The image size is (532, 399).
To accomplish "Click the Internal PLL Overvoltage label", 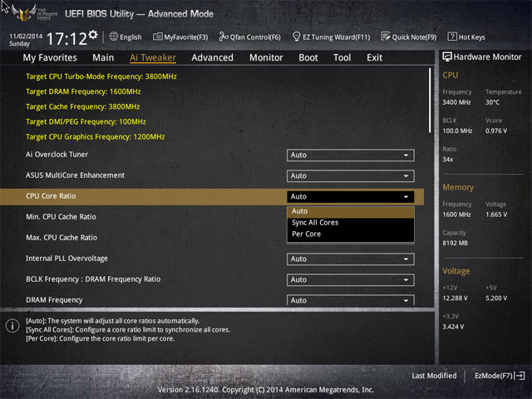I will tap(66, 259).
